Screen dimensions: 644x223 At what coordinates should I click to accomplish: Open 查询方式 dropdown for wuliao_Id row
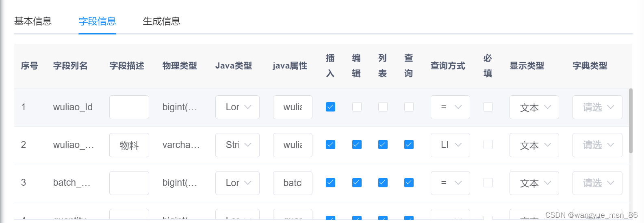(x=450, y=107)
